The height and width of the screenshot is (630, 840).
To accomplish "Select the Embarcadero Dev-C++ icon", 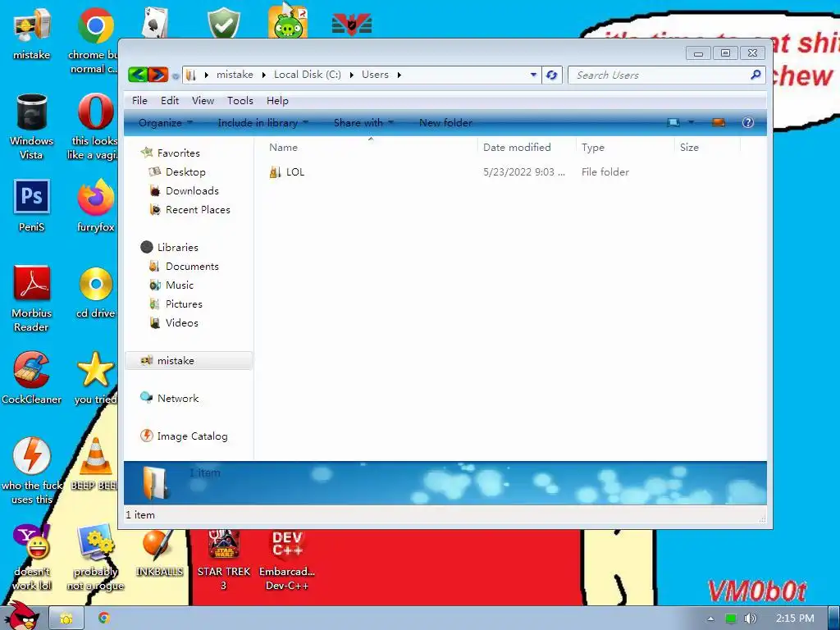I will [x=287, y=559].
